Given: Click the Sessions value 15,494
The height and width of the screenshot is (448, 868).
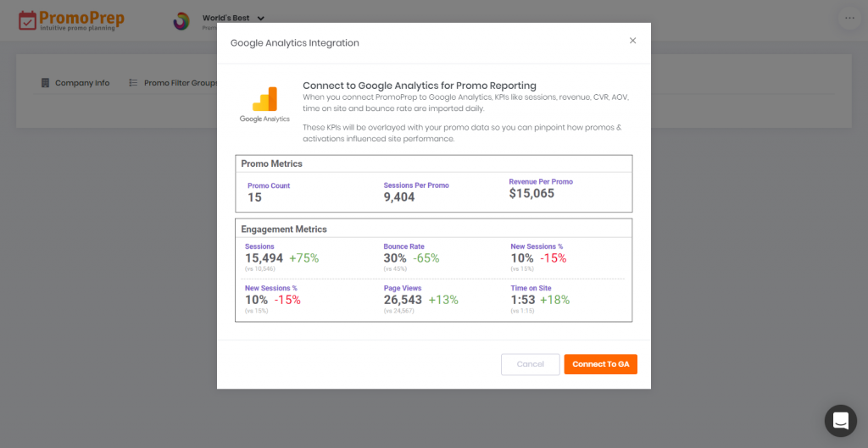Looking at the screenshot, I should point(264,258).
